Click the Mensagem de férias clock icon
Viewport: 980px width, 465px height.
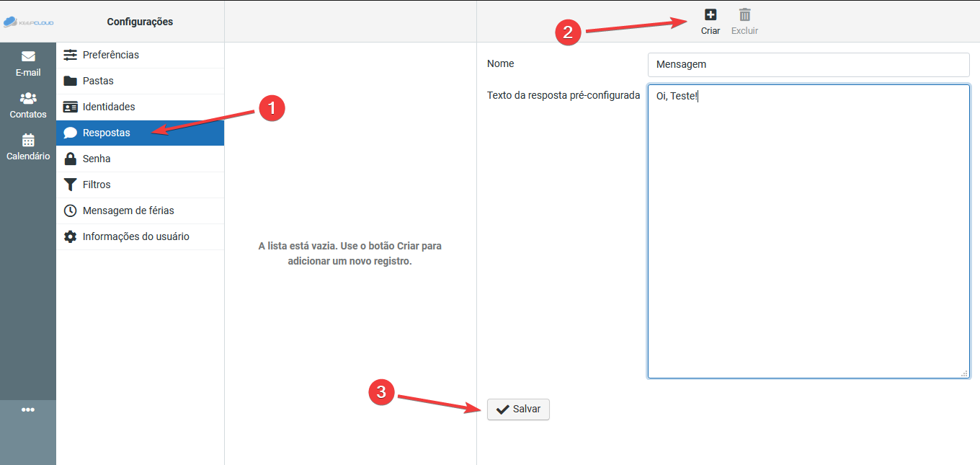click(70, 211)
